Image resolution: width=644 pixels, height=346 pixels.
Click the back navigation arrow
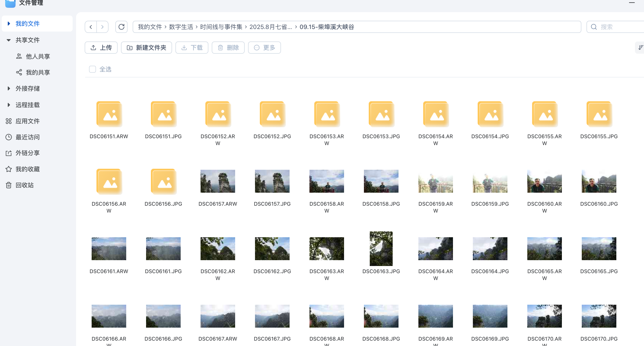click(x=91, y=27)
